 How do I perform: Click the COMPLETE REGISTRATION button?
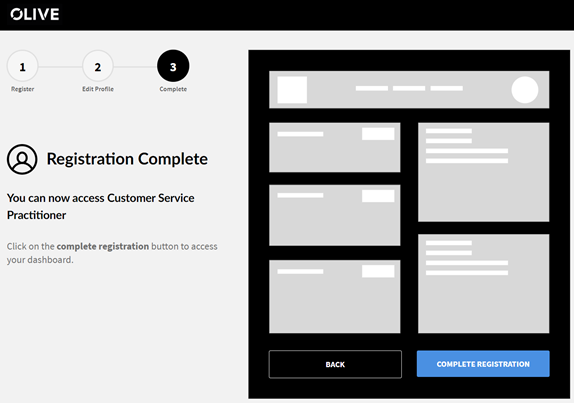click(483, 364)
